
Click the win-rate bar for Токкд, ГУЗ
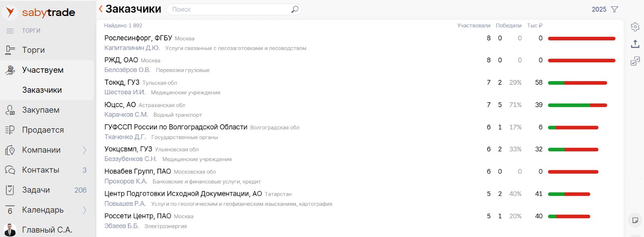578,83
